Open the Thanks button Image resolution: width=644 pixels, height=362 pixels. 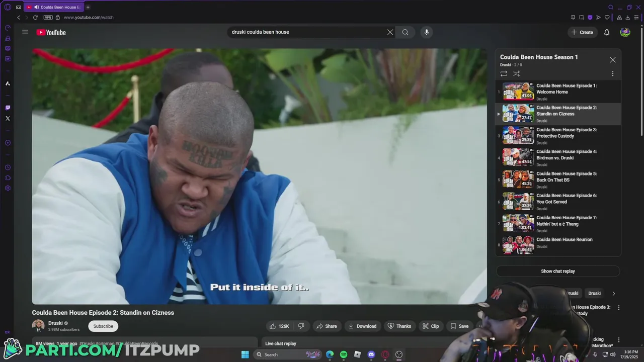coord(399,326)
